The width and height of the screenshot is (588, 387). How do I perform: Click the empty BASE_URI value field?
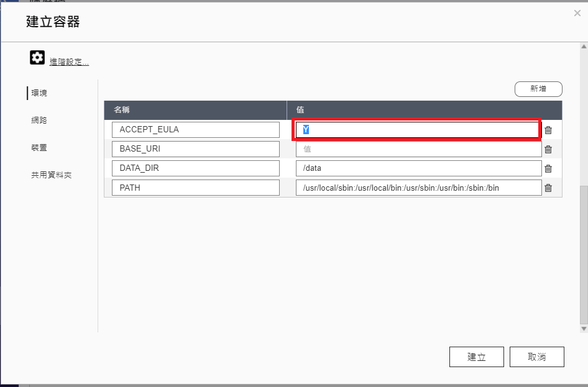(418, 149)
